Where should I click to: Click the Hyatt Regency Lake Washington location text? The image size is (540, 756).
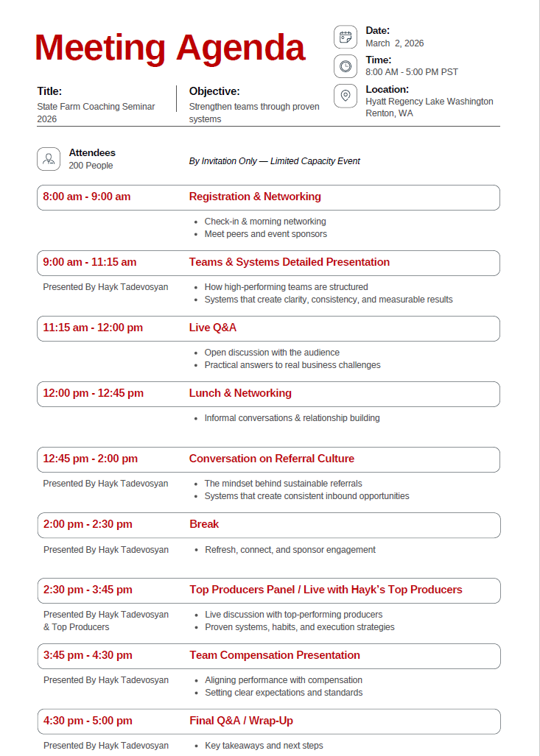(x=429, y=102)
